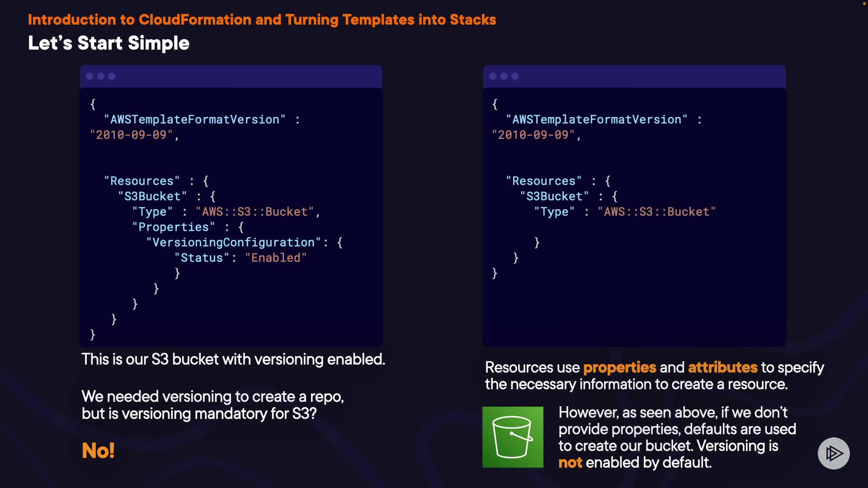Click the green S3 bucket icon
The height and width of the screenshot is (488, 868).
(x=513, y=437)
